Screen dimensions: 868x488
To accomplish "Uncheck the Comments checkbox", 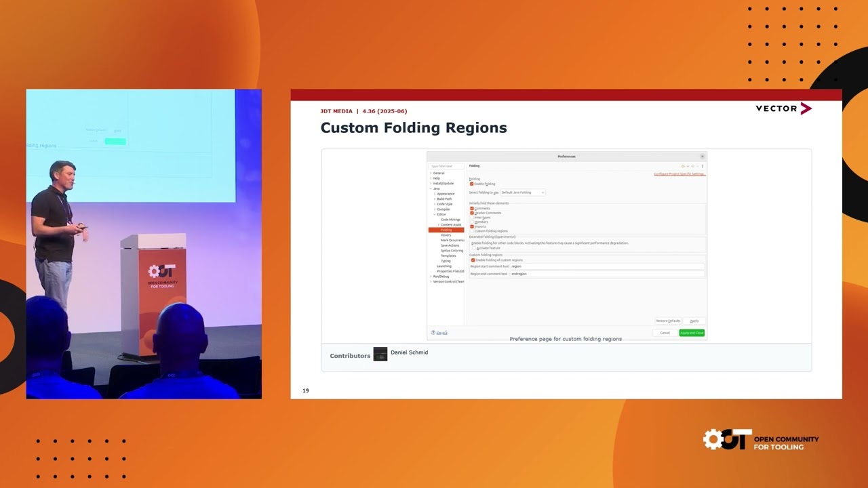I will (472, 208).
